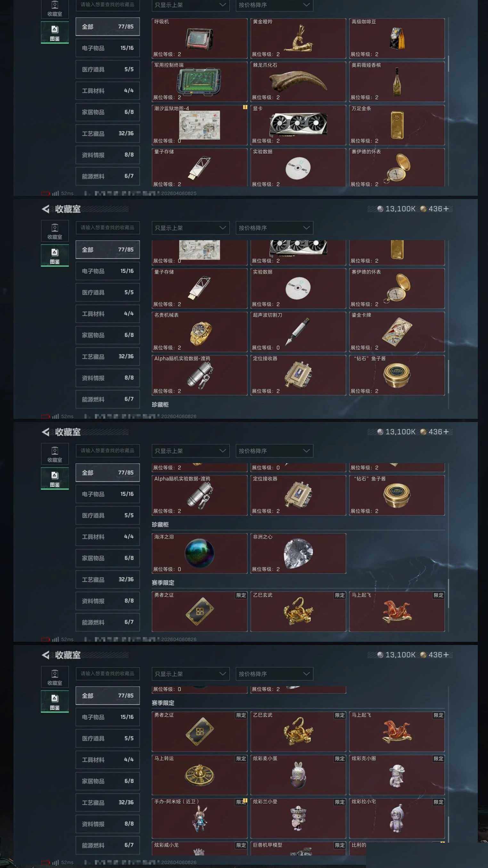Go back using arrow beside 收藏室 above 名贵机械表
This screenshot has height=868, width=488.
[45, 209]
